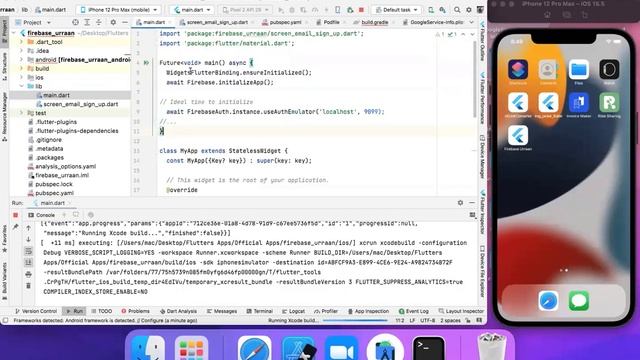Collapse firebase_urraan project root
Viewport: 640px width, 360px height.
[14, 33]
